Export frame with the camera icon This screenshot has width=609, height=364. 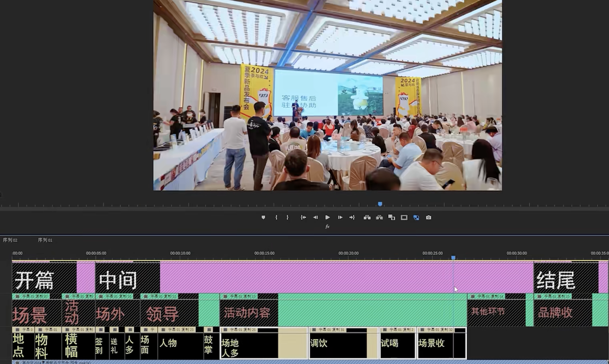428,217
